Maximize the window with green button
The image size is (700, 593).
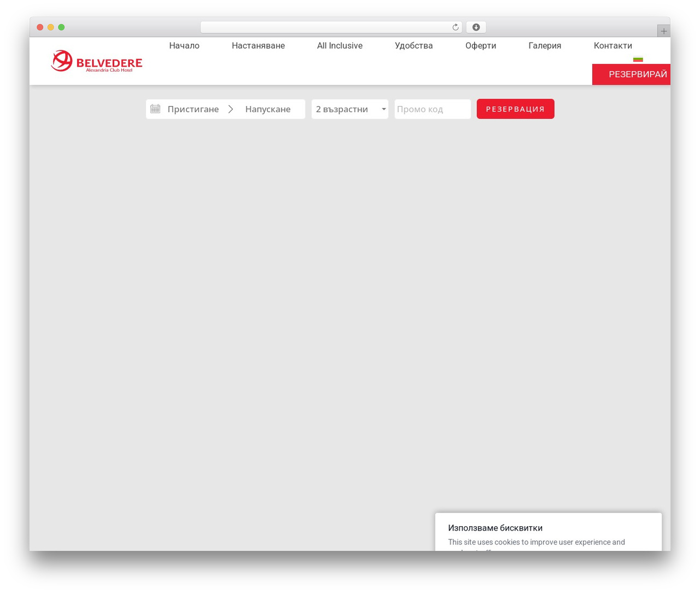(x=61, y=27)
